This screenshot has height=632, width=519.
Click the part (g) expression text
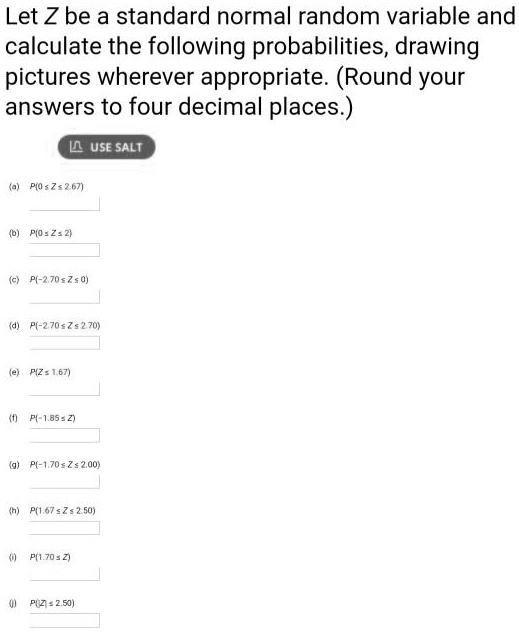pyautogui.click(x=65, y=464)
